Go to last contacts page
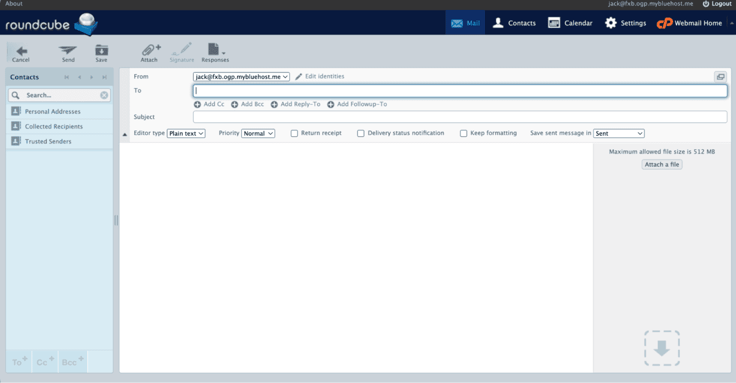This screenshot has height=383, width=736. (104, 77)
